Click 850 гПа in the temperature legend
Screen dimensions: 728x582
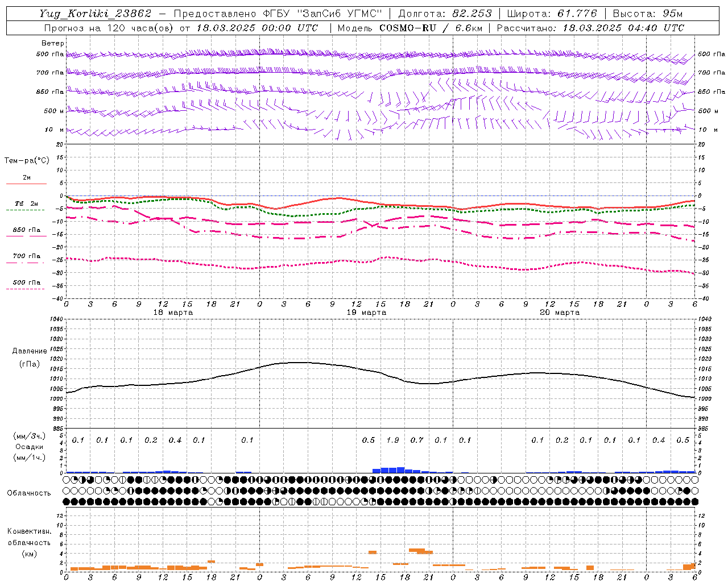click(27, 230)
